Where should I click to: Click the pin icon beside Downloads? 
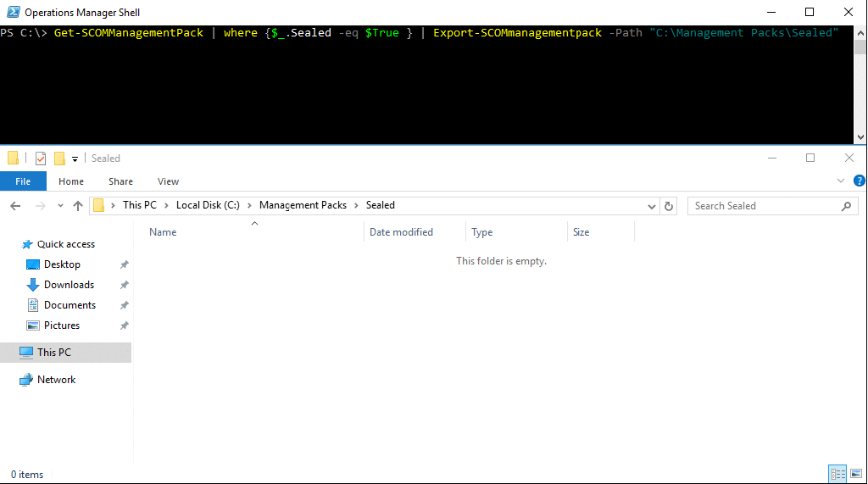click(125, 285)
